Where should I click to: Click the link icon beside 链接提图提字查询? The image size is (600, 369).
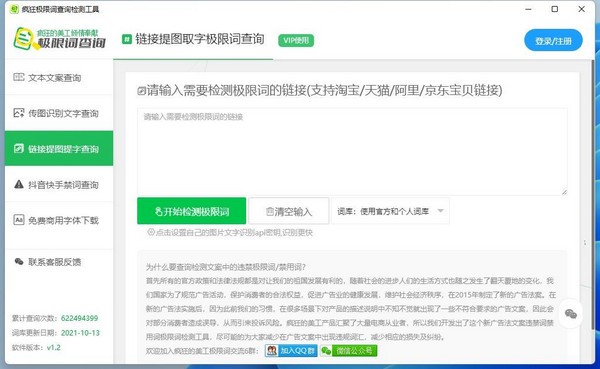19,149
